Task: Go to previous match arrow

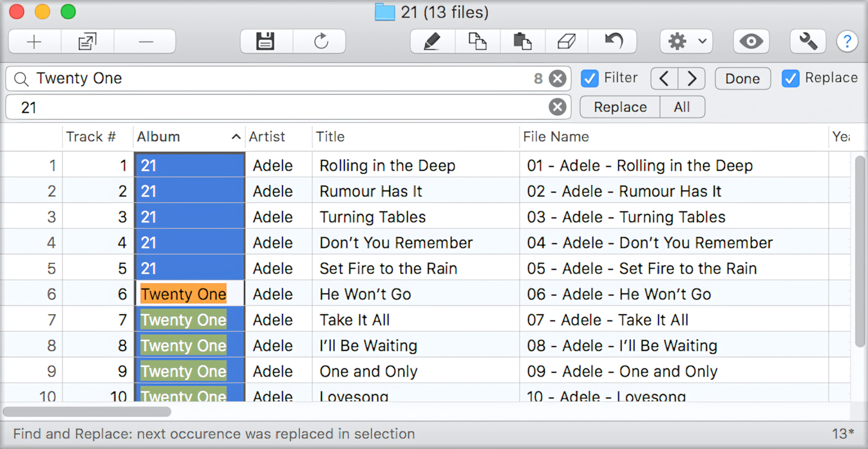Action: coord(665,78)
